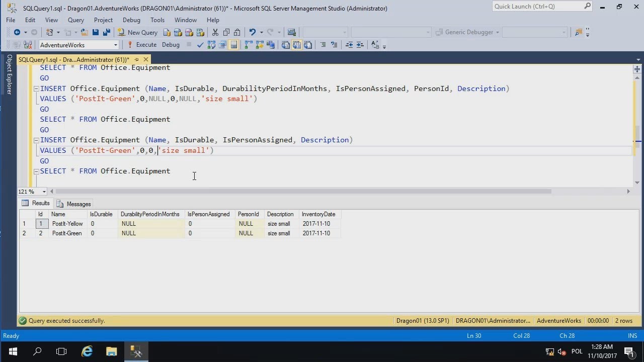This screenshot has height=362, width=644.
Task: Click the Database Engine Query icon
Action: click(x=167, y=32)
